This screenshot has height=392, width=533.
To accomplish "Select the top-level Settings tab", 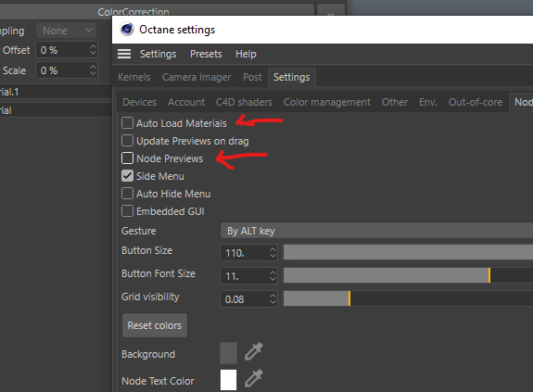I will (x=292, y=77).
